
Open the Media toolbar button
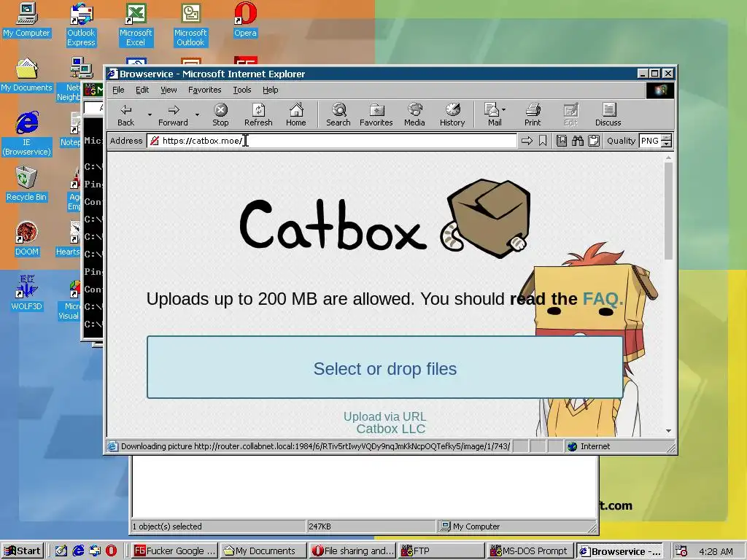[414, 115]
